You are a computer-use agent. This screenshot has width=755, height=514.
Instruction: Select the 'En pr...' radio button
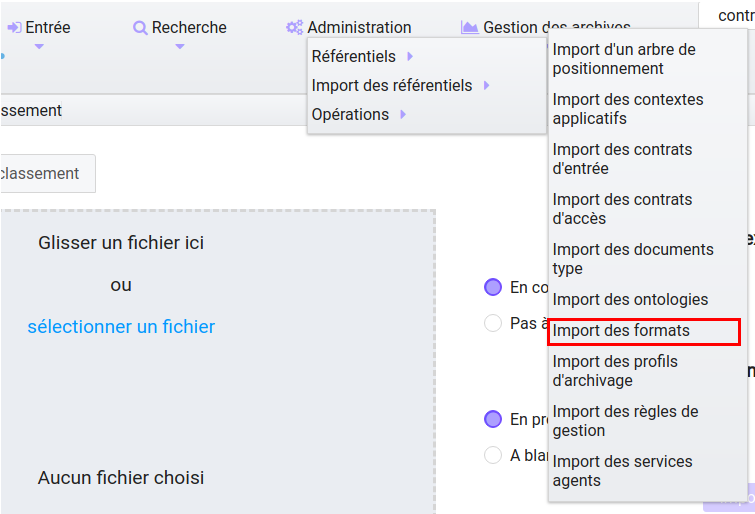pos(493,419)
